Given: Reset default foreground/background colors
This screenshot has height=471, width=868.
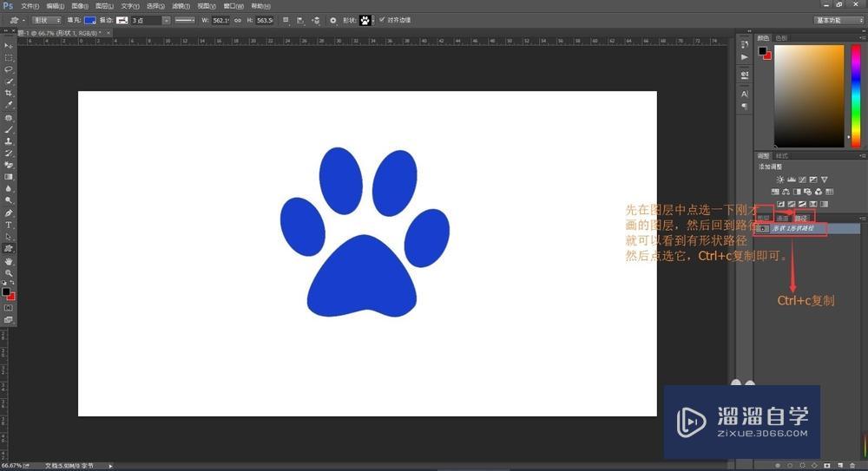Looking at the screenshot, I should [x=3, y=282].
